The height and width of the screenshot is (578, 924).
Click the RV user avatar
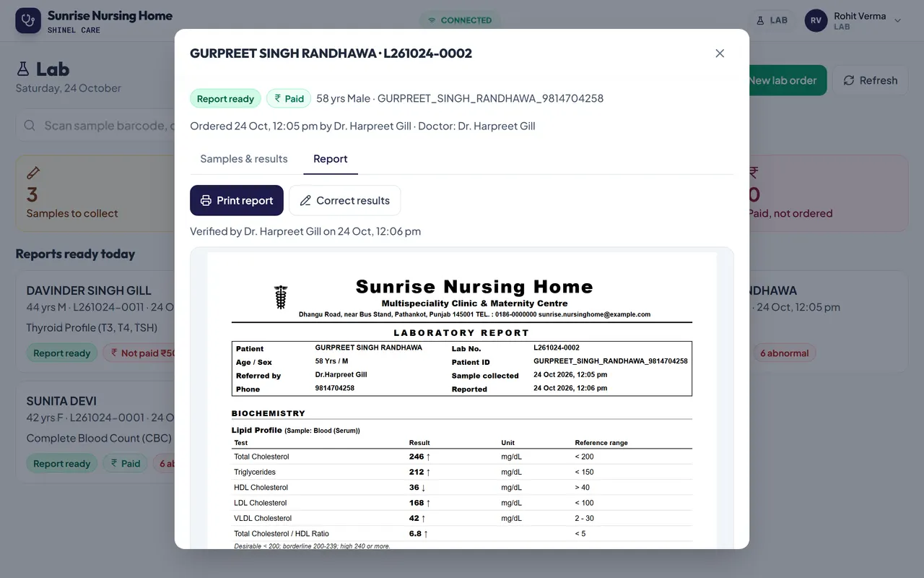(816, 20)
